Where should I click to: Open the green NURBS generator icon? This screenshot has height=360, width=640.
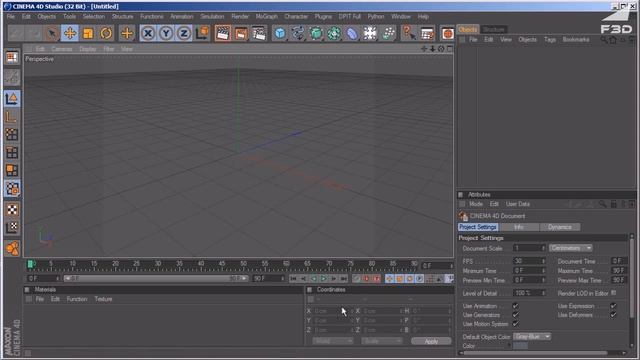click(x=316, y=33)
